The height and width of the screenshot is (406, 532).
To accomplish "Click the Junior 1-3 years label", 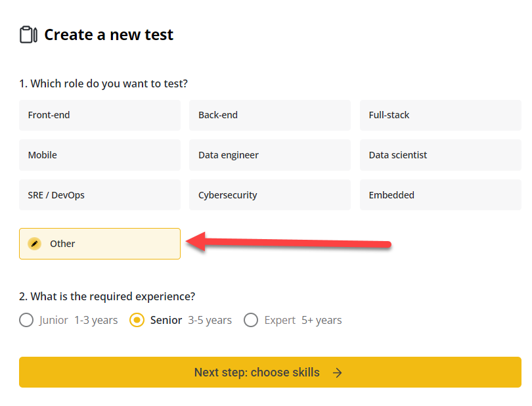I will pyautogui.click(x=78, y=321).
